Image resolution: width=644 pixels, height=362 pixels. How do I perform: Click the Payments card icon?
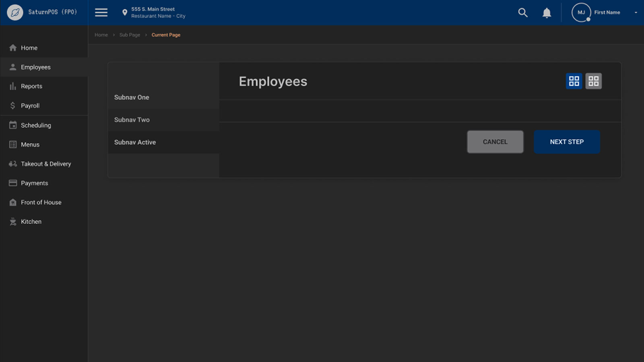point(13,183)
